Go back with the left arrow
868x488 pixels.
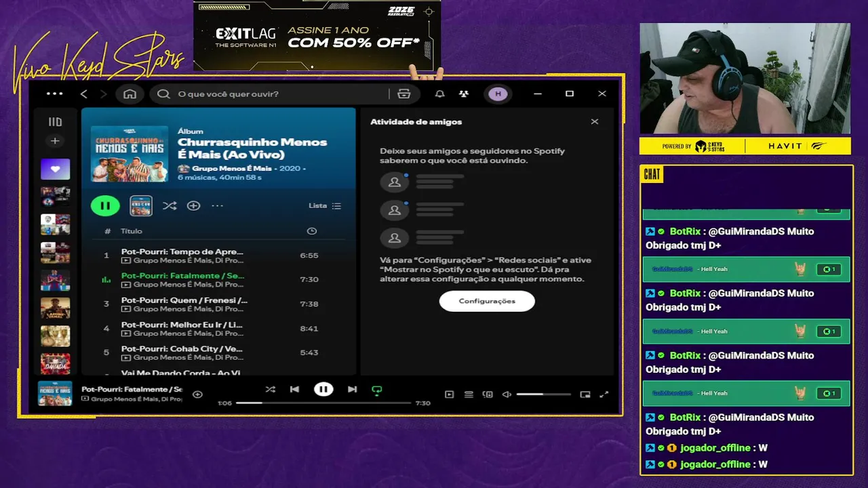pos(84,94)
